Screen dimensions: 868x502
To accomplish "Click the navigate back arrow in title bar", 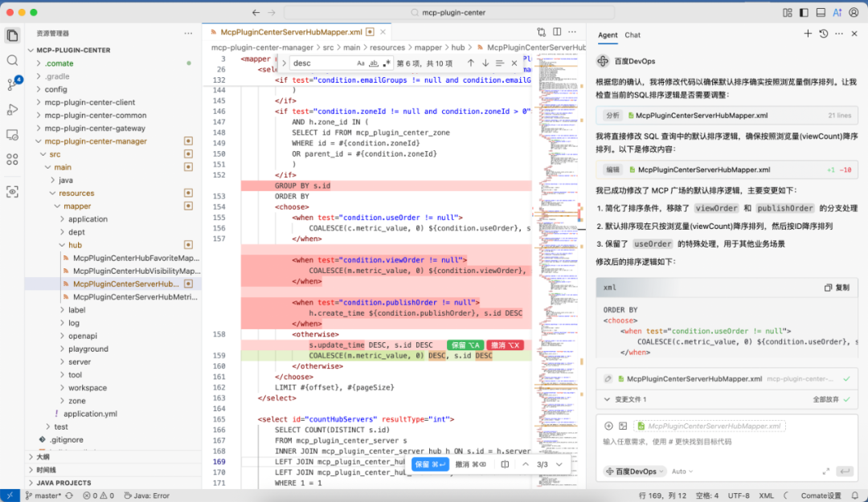I will [256, 12].
